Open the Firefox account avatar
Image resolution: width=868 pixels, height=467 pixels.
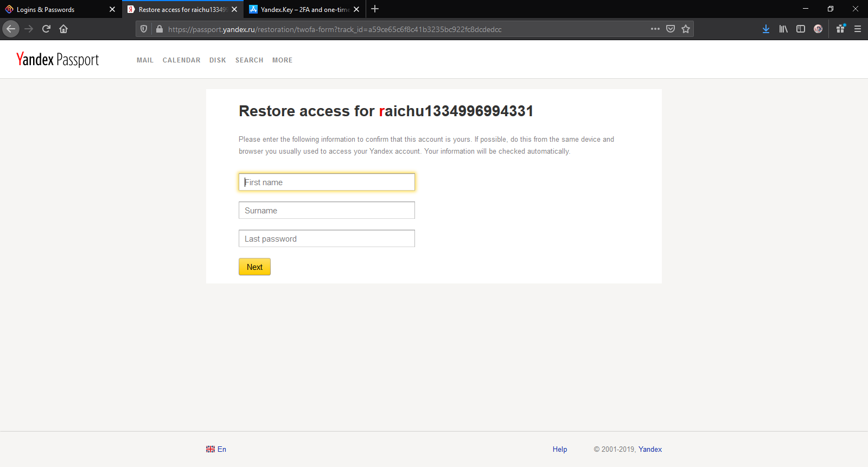(818, 29)
